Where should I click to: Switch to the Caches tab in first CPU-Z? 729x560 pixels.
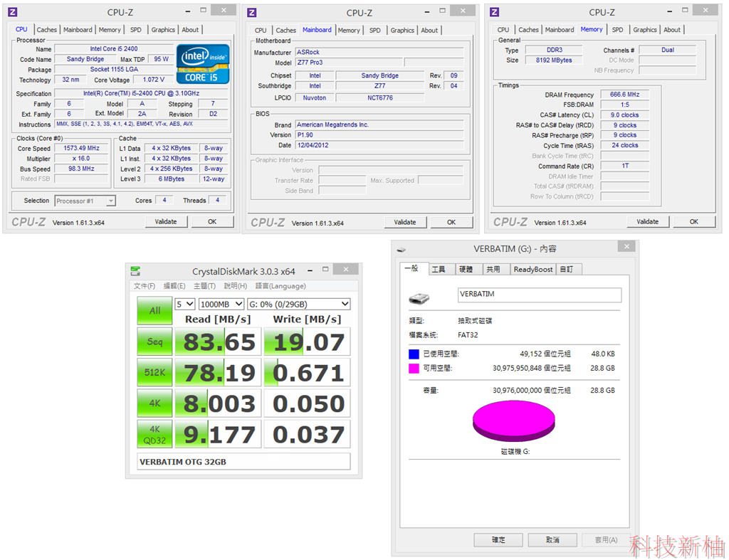(47, 30)
